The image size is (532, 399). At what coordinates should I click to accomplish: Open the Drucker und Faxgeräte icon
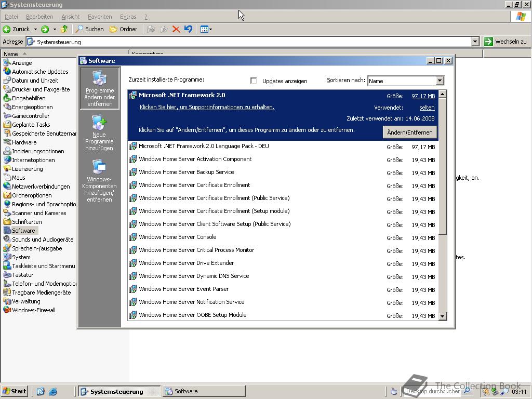click(7, 89)
